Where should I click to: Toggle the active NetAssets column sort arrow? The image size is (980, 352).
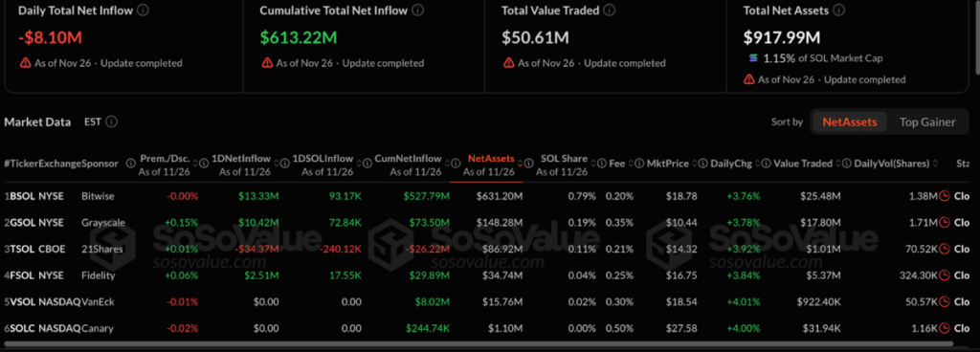pyautogui.click(x=520, y=164)
